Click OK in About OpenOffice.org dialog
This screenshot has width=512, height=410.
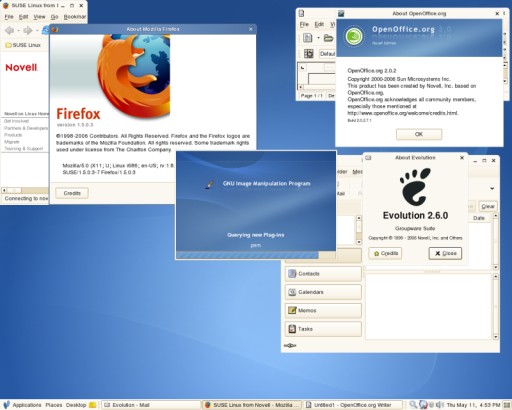click(x=419, y=134)
